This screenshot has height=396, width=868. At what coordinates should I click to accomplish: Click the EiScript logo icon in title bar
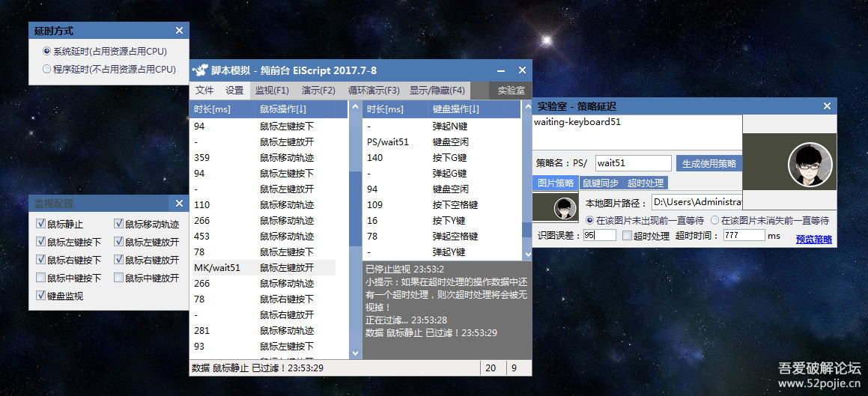click(199, 70)
